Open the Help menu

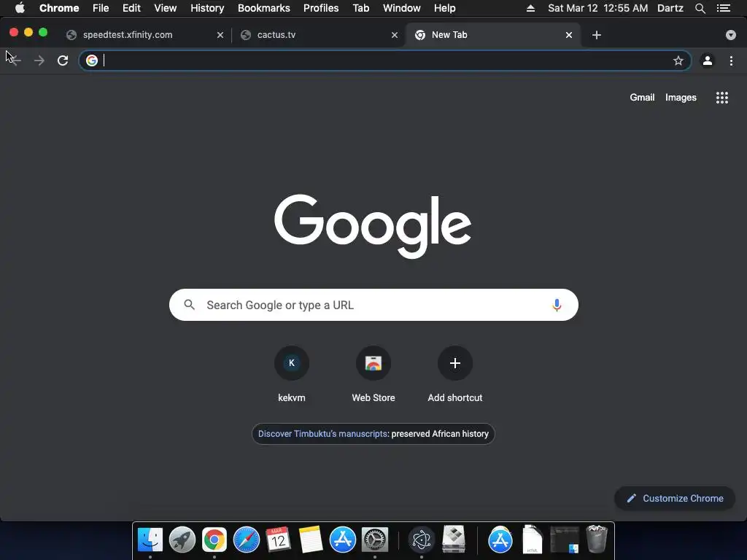point(444,8)
